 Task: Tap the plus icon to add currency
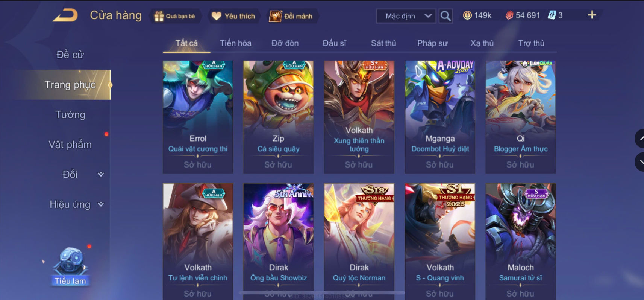[592, 15]
